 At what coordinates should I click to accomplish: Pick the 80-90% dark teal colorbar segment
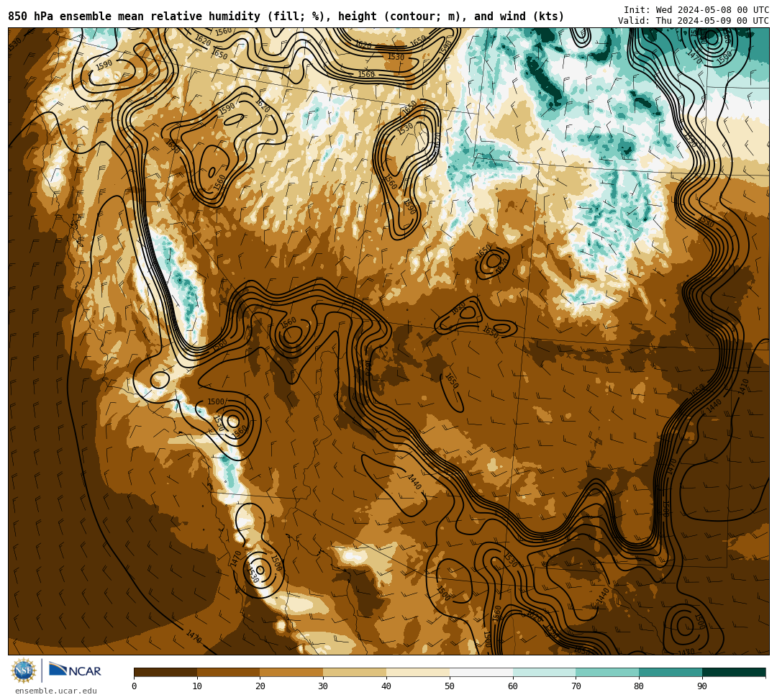click(671, 672)
